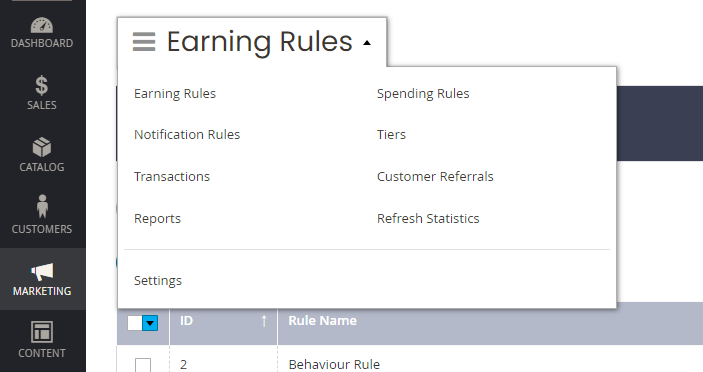Open the Dashboard speedometer icon
Image resolution: width=703 pixels, height=372 pixels.
[x=42, y=25]
